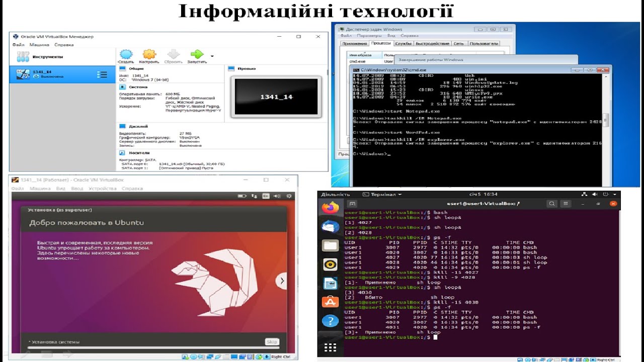Click the search icon in terminal header

[x=552, y=204]
